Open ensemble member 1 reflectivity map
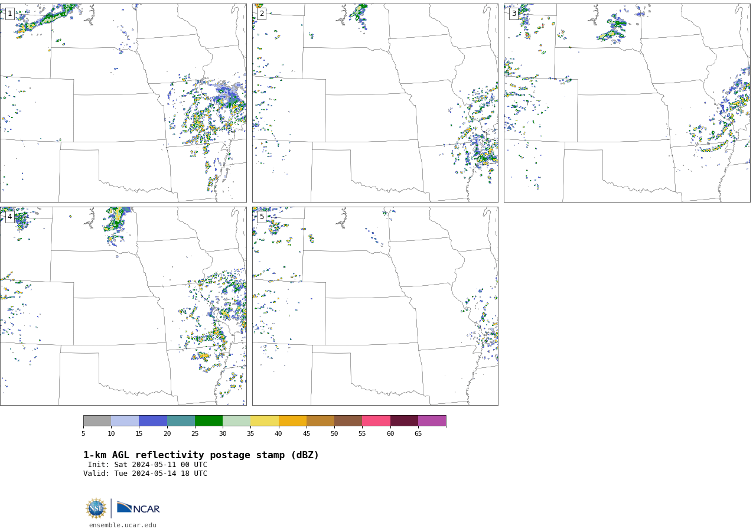Viewport: 756px width, 532px height. click(x=123, y=103)
